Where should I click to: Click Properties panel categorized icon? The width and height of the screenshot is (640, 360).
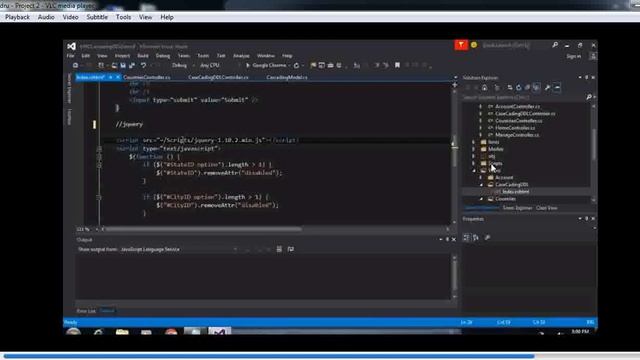pos(467,238)
